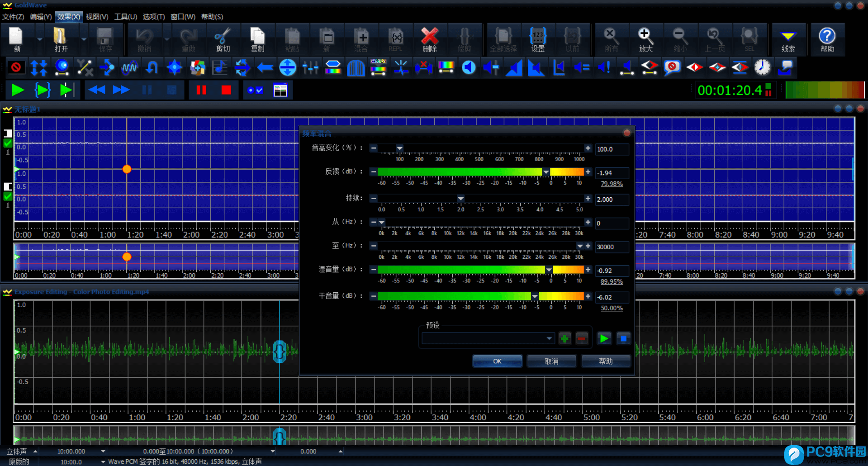Click the 剪切 (Cut) scissors icon
Image resolution: width=868 pixels, height=466 pixels.
click(x=223, y=39)
